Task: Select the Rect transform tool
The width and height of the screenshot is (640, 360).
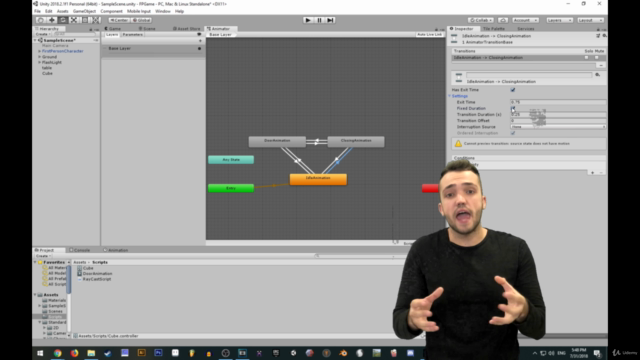Action: pos(85,20)
